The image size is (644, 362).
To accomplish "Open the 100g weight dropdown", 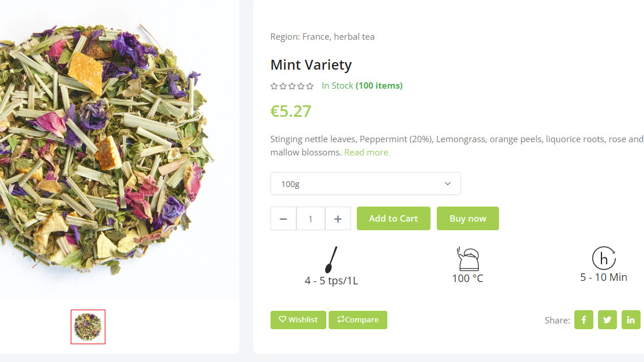I will 365,184.
